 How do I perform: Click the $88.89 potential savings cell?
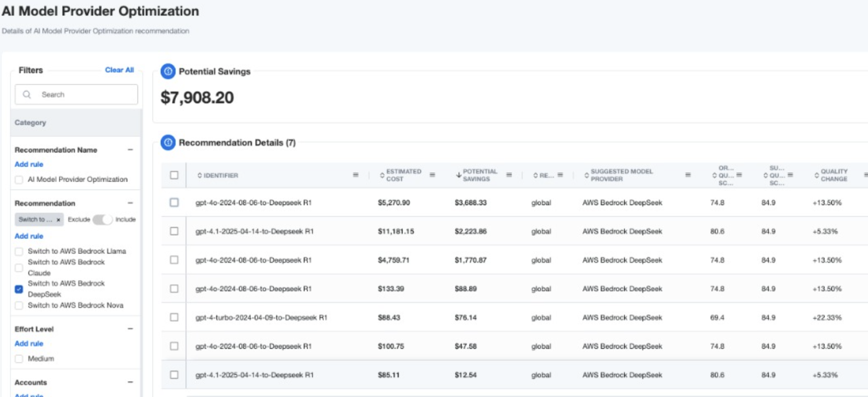click(x=466, y=289)
